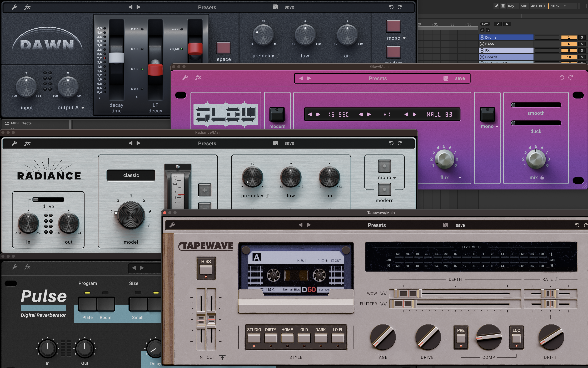Select the Drums track in Ableton

point(506,37)
